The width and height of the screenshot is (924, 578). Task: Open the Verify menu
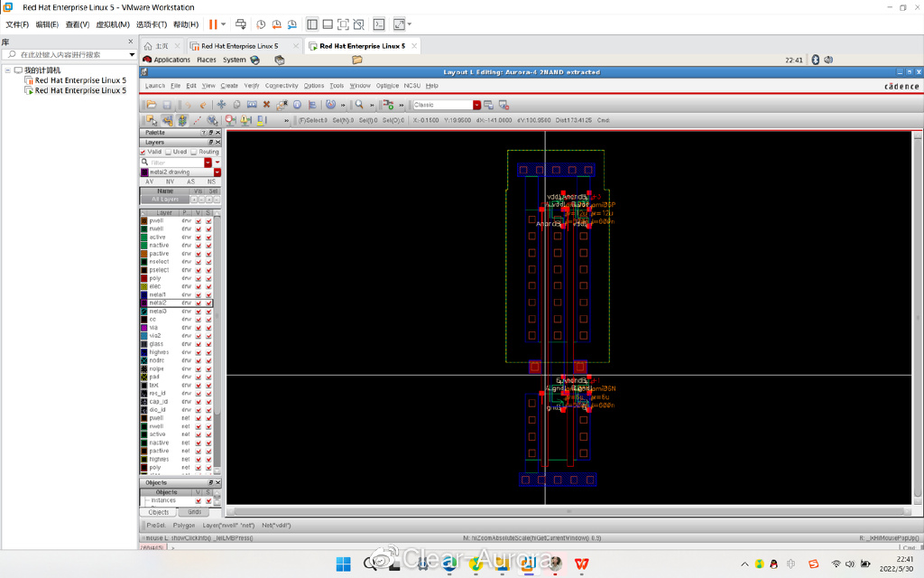tap(252, 86)
